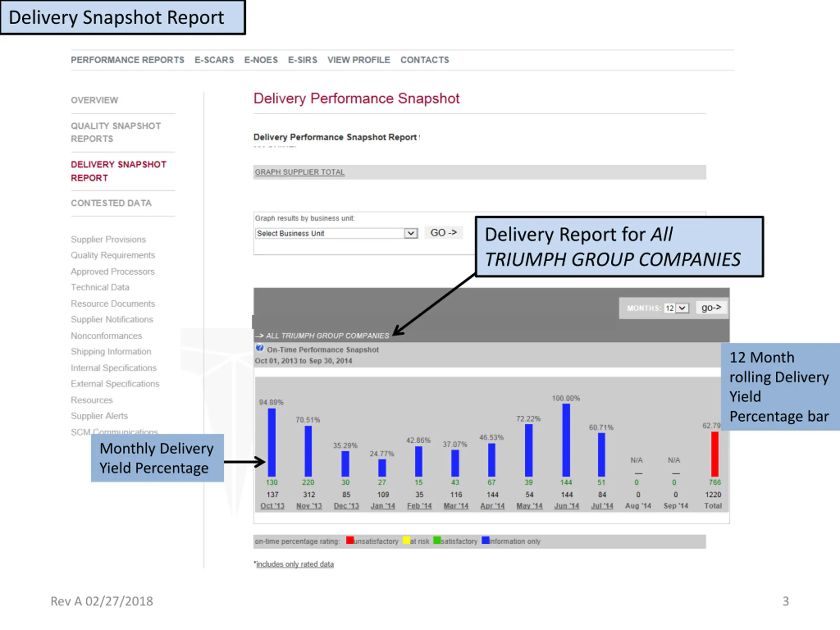Click the red Total bar in chart
This screenshot has width=840, height=630.
(715, 454)
